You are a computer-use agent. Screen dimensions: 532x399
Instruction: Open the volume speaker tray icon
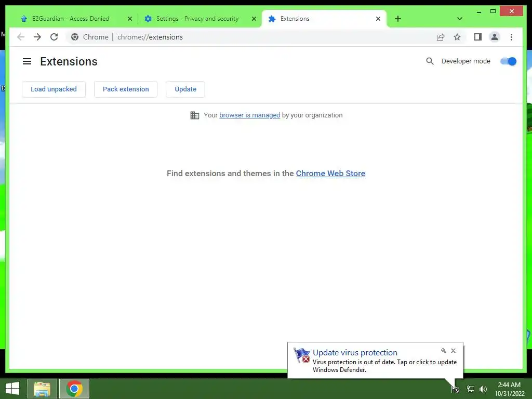(483, 389)
